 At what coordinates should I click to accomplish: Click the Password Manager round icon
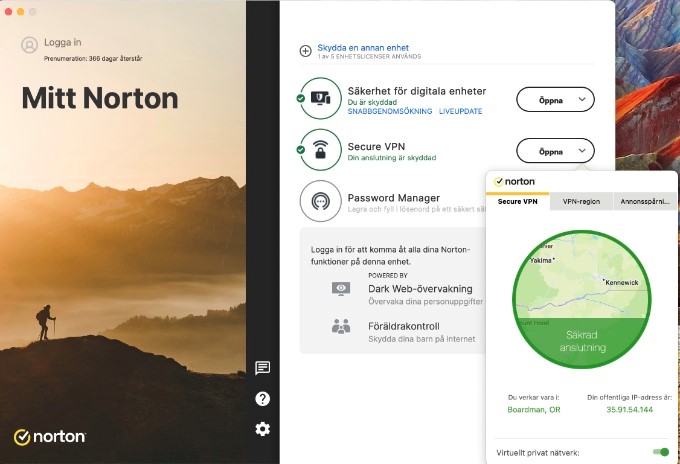point(320,201)
